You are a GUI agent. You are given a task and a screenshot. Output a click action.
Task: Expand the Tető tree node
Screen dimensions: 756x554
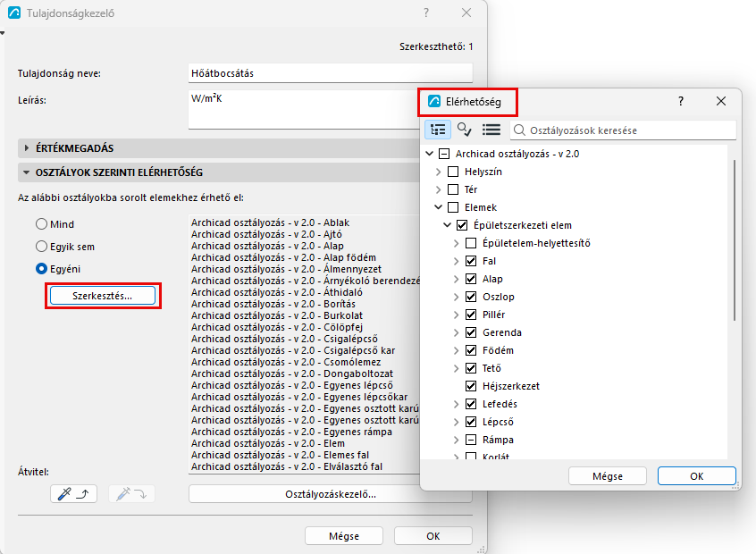[x=456, y=368]
